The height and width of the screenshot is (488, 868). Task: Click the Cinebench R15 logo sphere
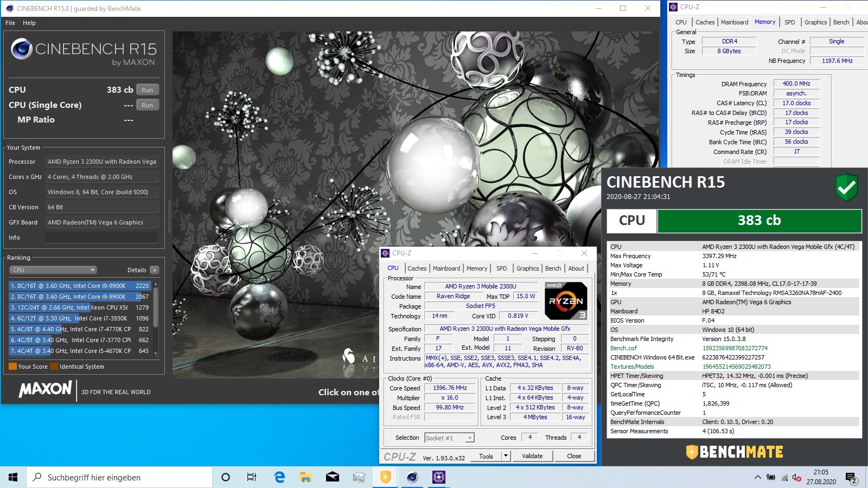point(22,49)
